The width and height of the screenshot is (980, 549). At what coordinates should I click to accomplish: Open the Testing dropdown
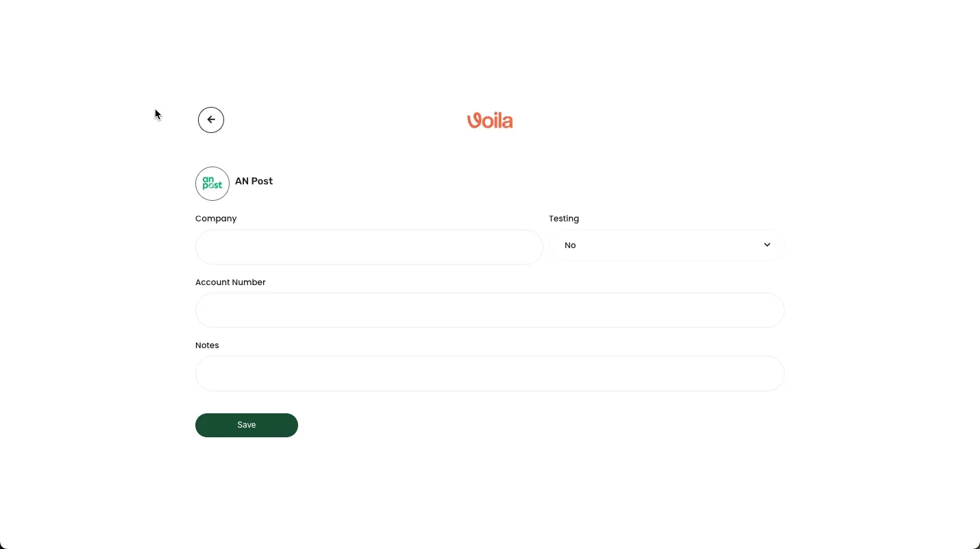tap(667, 245)
